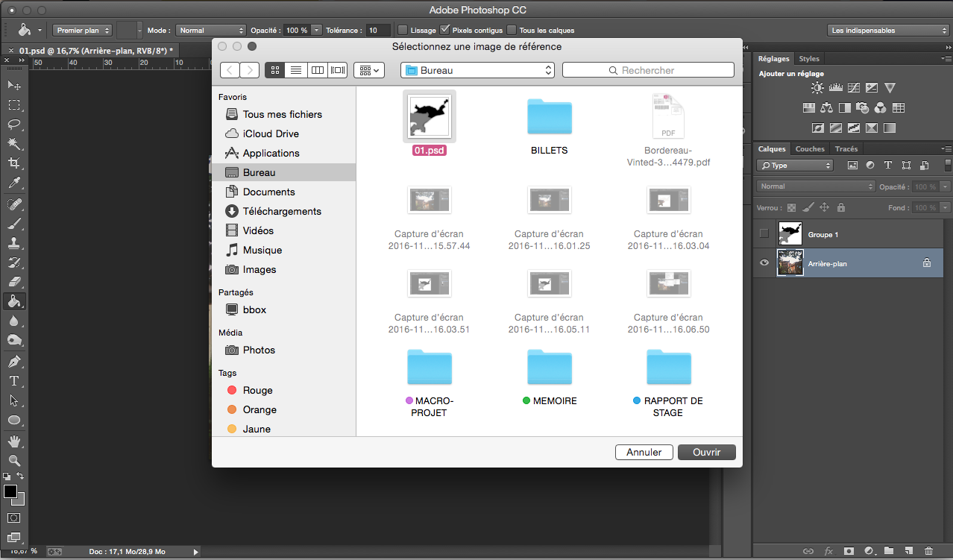Uncheck the Pixels contigus option
The width and height of the screenshot is (953, 560).
point(445,31)
